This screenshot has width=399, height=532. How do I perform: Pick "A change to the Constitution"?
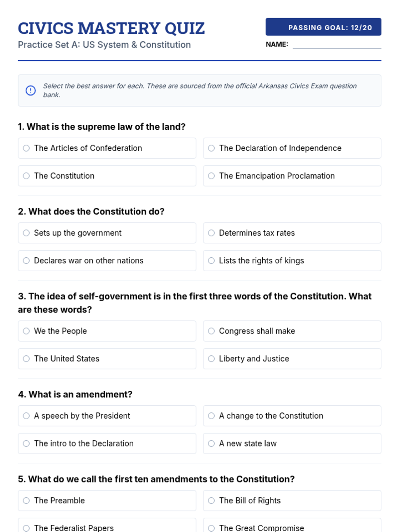point(211,416)
